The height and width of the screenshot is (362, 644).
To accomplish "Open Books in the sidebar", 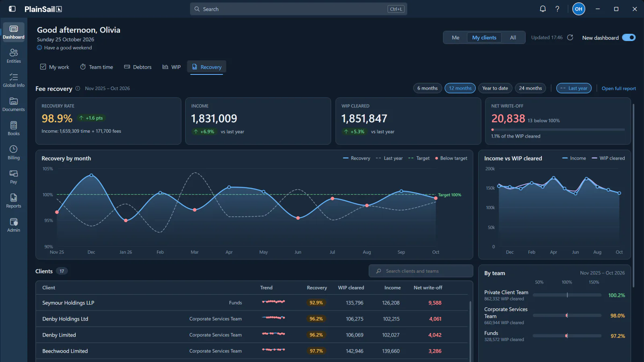I will [14, 128].
